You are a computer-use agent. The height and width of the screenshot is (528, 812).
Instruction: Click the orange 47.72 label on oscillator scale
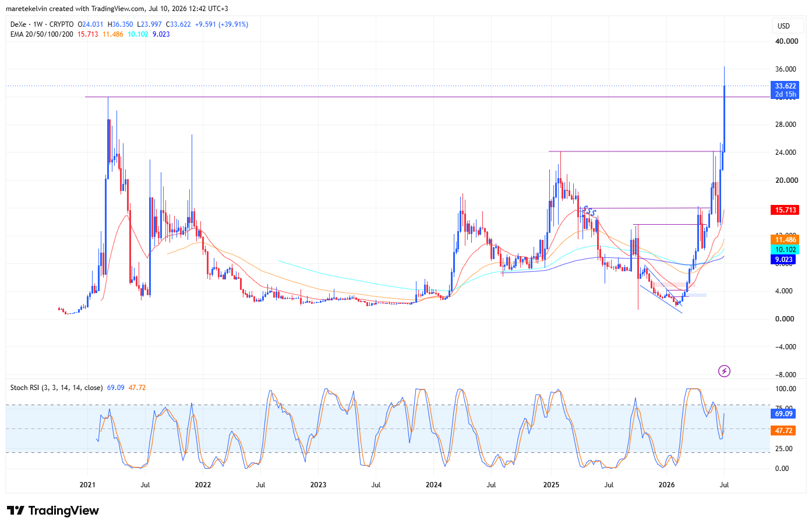(783, 431)
